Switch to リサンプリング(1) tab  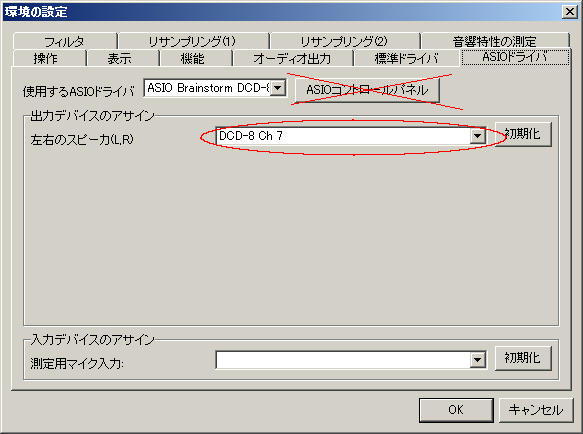pos(193,41)
